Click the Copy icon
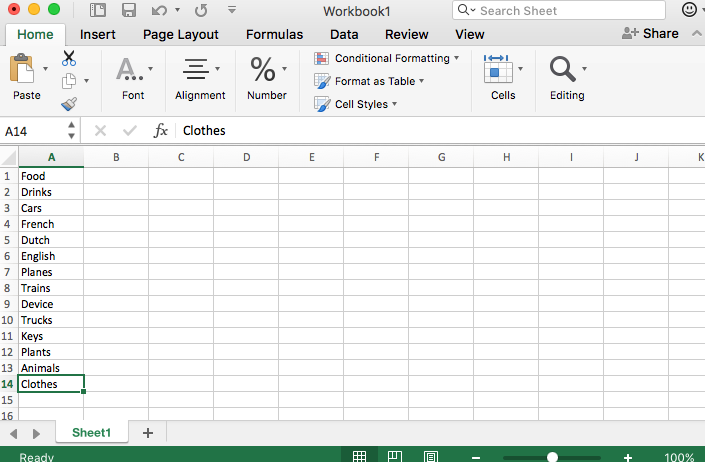This screenshot has height=462, width=705. (69, 81)
